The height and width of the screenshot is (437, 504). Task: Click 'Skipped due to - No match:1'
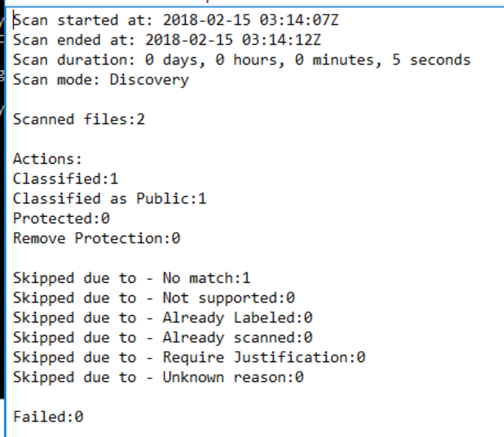click(132, 278)
